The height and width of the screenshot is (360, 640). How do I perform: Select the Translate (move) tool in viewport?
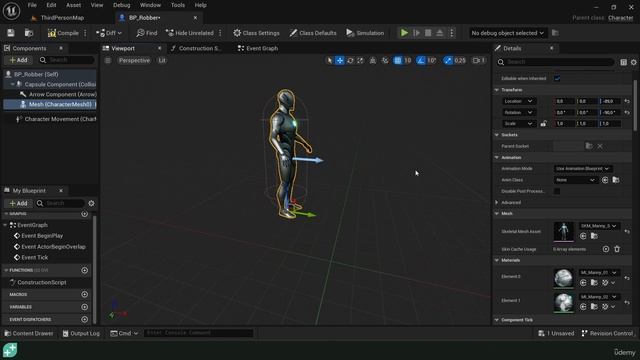tap(340, 60)
